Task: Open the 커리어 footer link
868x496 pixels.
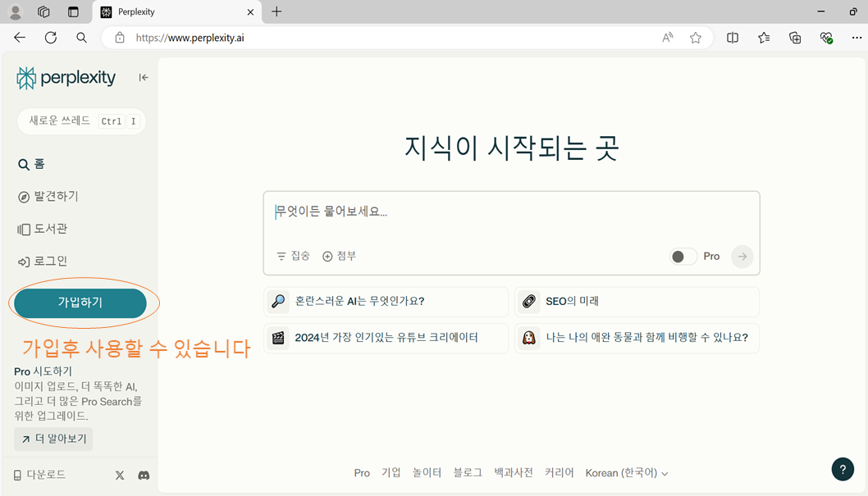Action: click(559, 473)
